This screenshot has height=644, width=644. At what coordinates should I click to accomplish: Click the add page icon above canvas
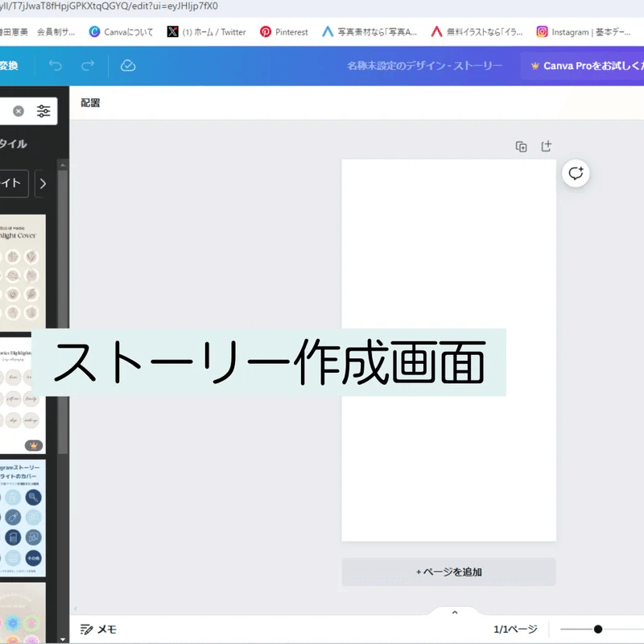tap(547, 147)
